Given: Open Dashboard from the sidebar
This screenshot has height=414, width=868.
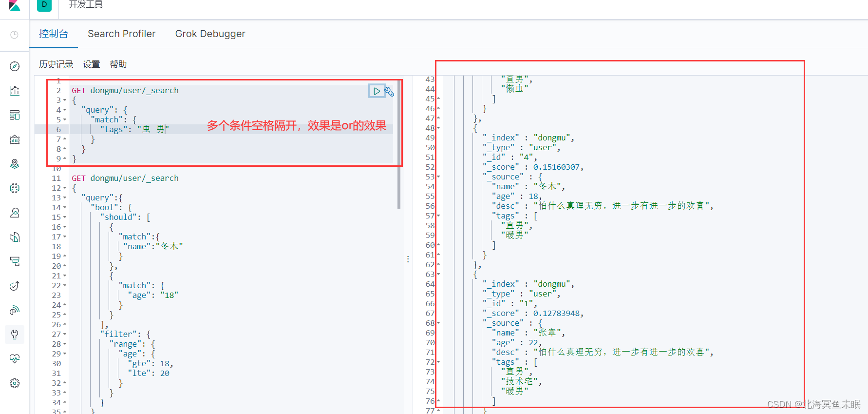Looking at the screenshot, I should tap(15, 115).
